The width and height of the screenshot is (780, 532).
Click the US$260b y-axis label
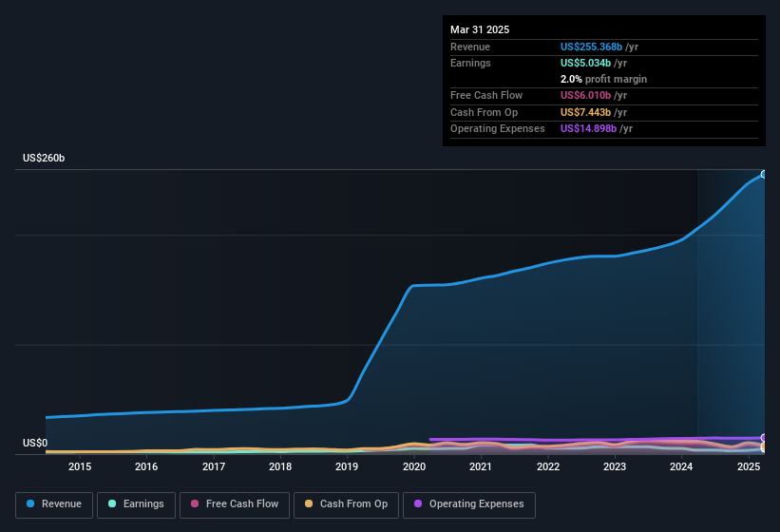(44, 158)
